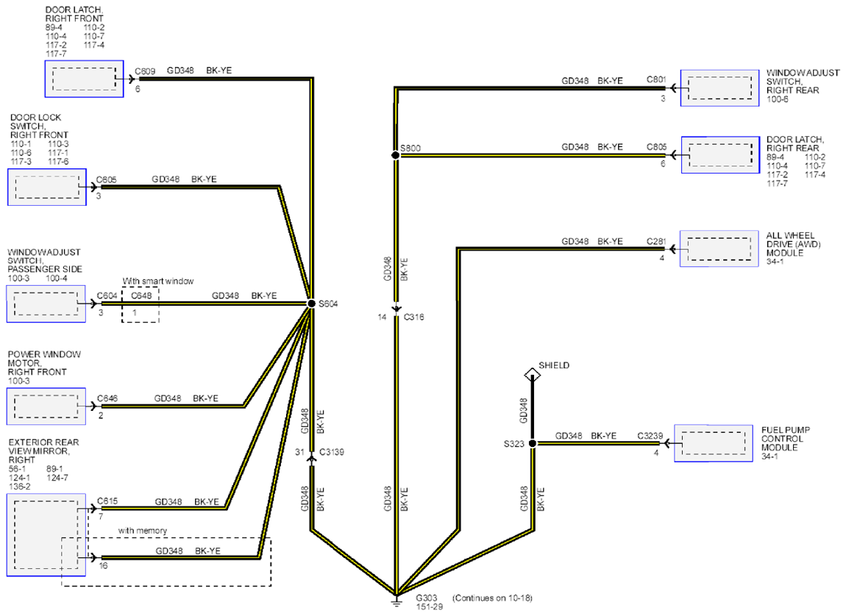Image resolution: width=846 pixels, height=616 pixels.
Task: Click the Door Latch Right Rear component box
Action: [x=720, y=155]
